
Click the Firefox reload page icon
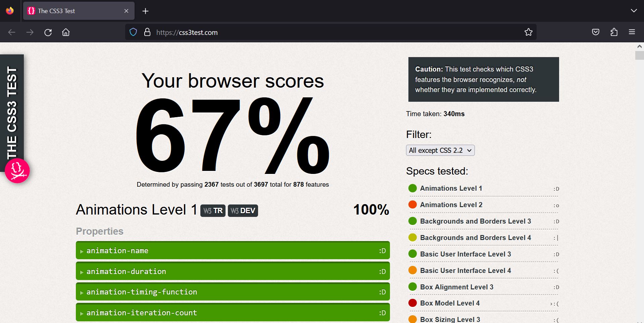click(x=48, y=32)
